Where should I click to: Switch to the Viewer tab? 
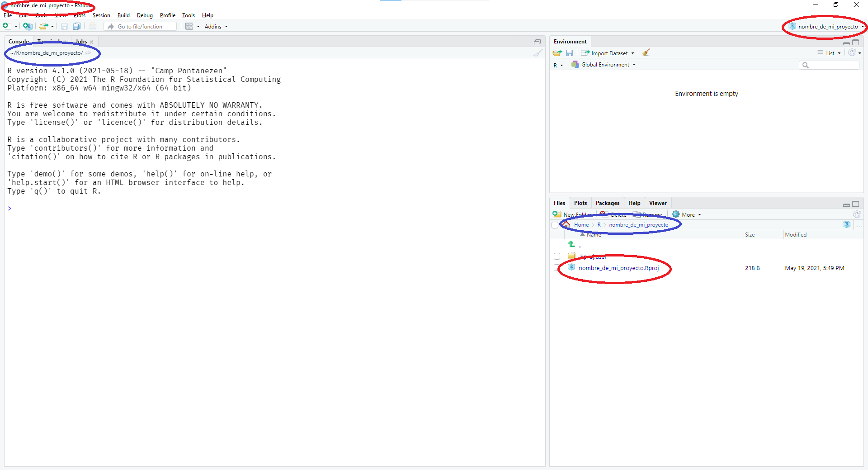point(658,203)
